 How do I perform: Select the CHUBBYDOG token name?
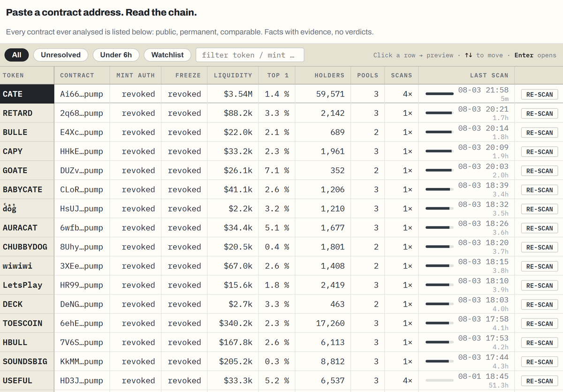point(25,247)
